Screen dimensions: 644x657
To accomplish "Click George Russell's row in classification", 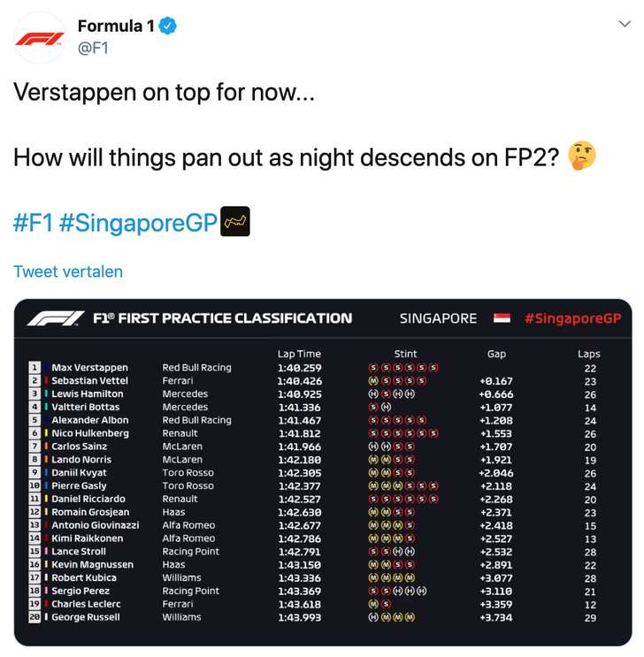I will point(86,617).
